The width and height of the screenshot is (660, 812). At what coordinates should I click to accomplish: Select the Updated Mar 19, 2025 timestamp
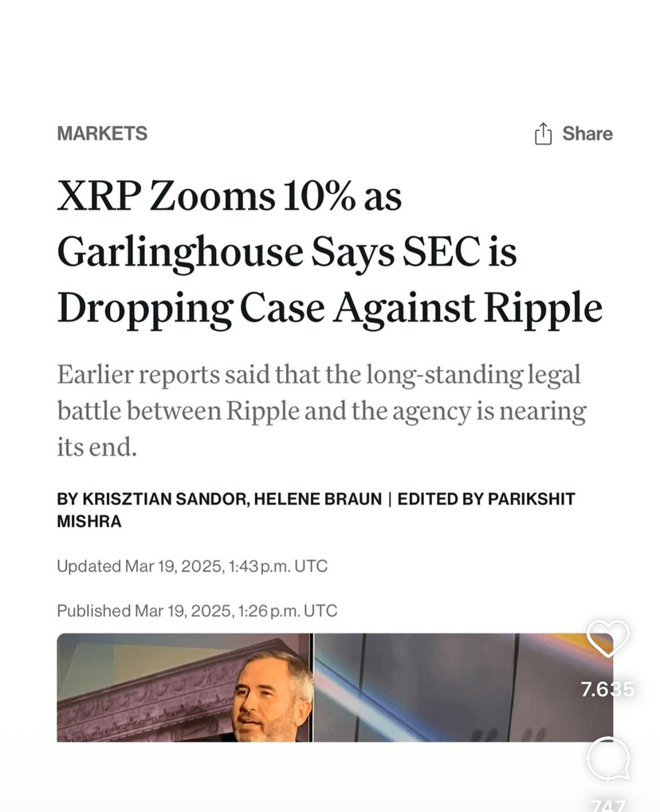point(192,566)
